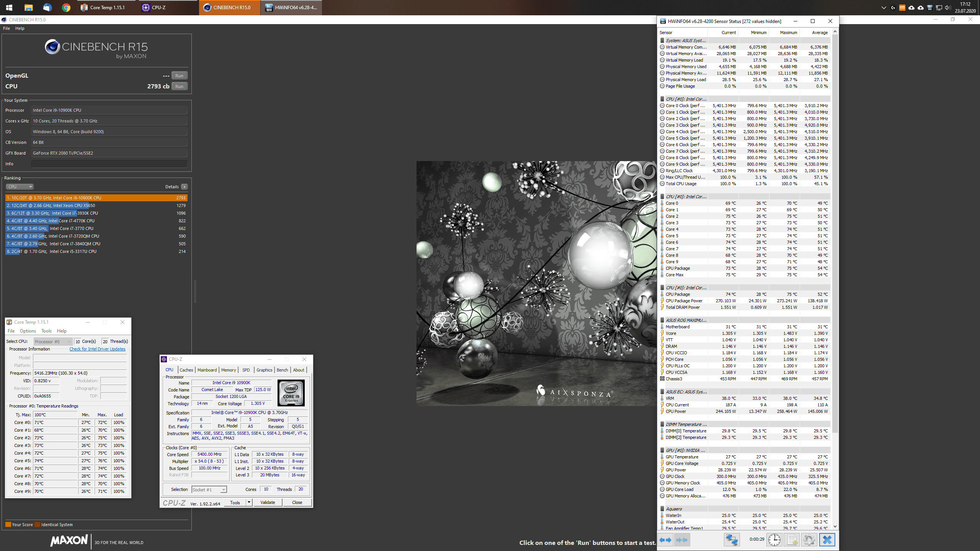Open the CPU ranking type dropdown in Cinebench
The width and height of the screenshot is (980, 551).
[x=20, y=187]
